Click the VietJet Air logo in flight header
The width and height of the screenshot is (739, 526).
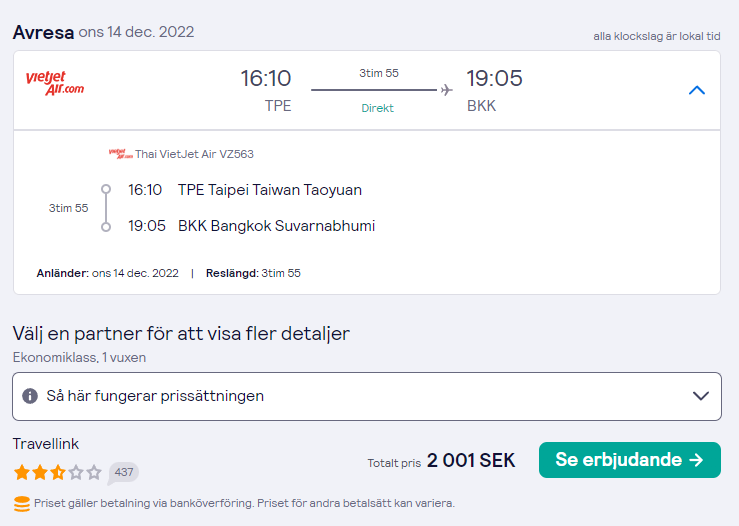[55, 83]
